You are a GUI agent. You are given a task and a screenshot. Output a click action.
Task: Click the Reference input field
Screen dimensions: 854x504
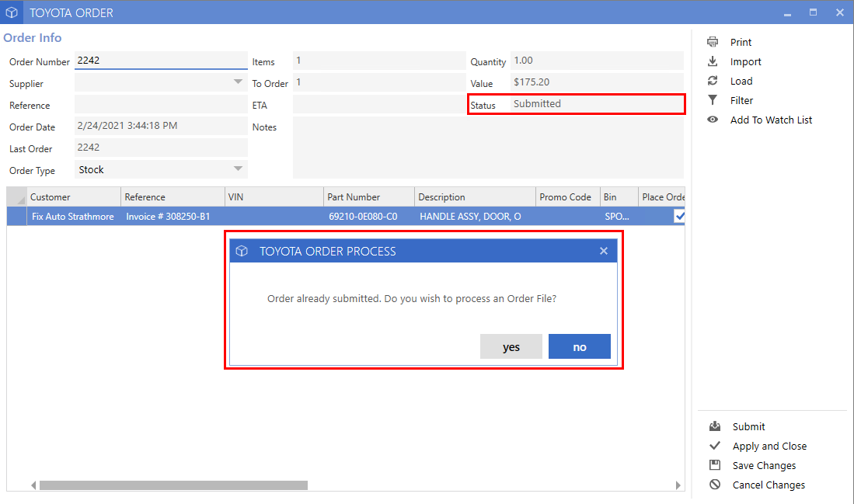(161, 104)
